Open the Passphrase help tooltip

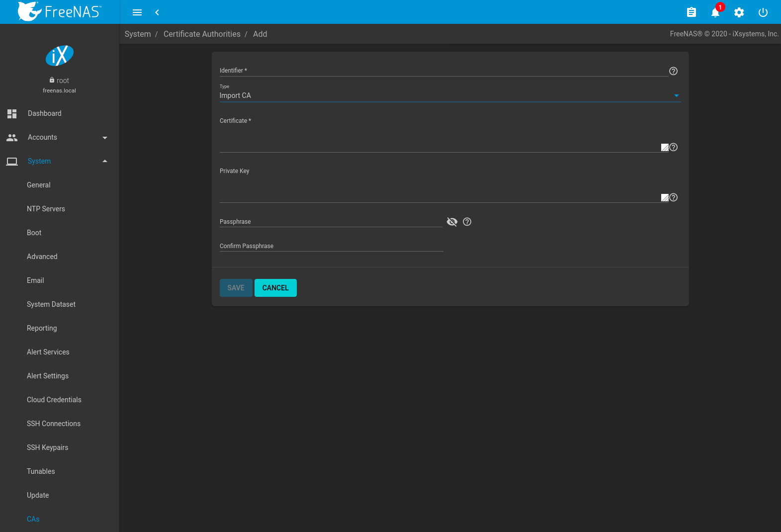tap(467, 222)
